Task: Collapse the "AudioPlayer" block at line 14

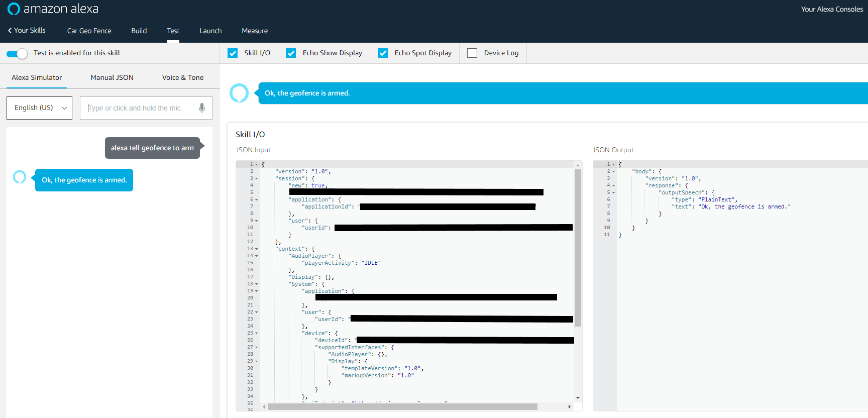Action: click(x=256, y=256)
